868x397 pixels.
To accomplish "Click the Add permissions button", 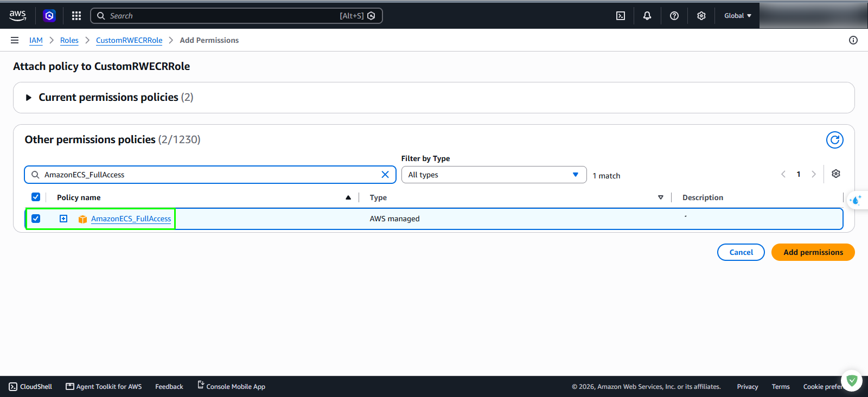I will coord(813,252).
